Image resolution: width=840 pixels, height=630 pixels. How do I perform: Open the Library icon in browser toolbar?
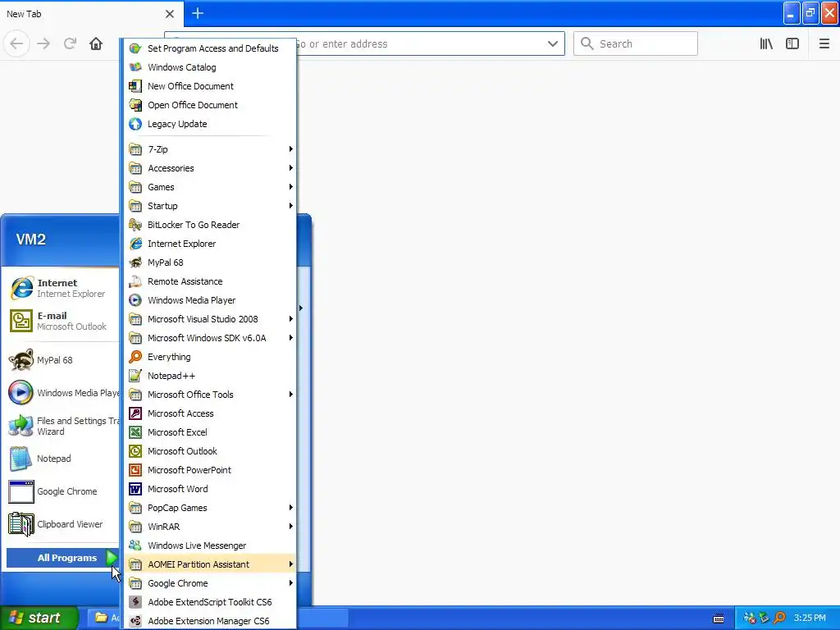point(766,43)
